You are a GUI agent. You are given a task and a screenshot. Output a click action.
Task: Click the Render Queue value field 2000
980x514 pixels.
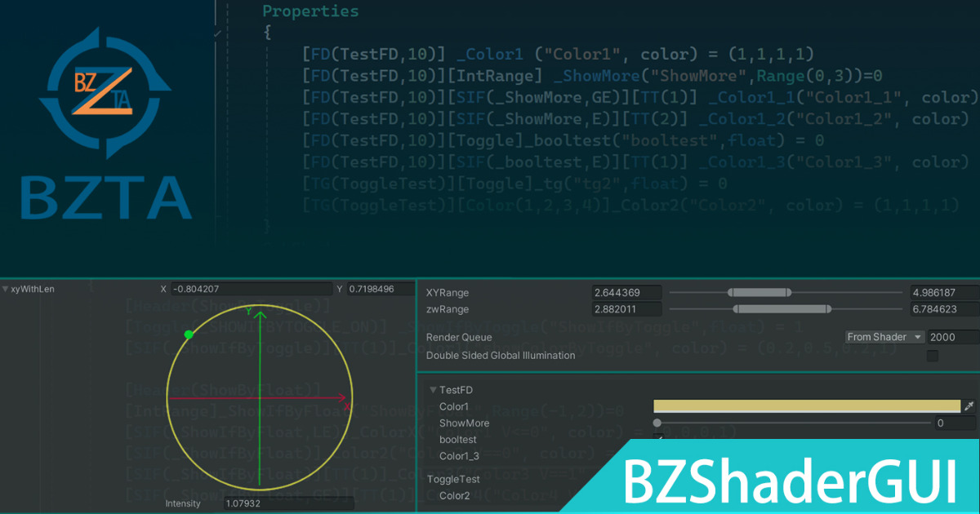[955, 336]
